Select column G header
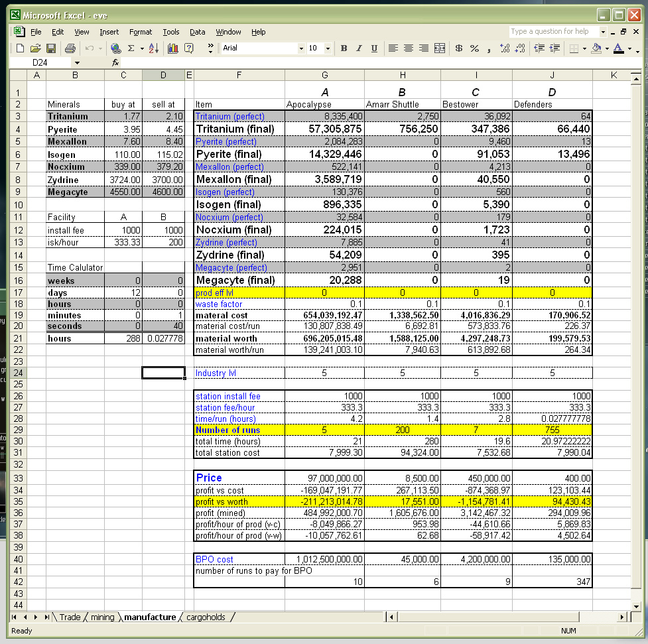Image resolution: width=648 pixels, height=644 pixels. 324,75
